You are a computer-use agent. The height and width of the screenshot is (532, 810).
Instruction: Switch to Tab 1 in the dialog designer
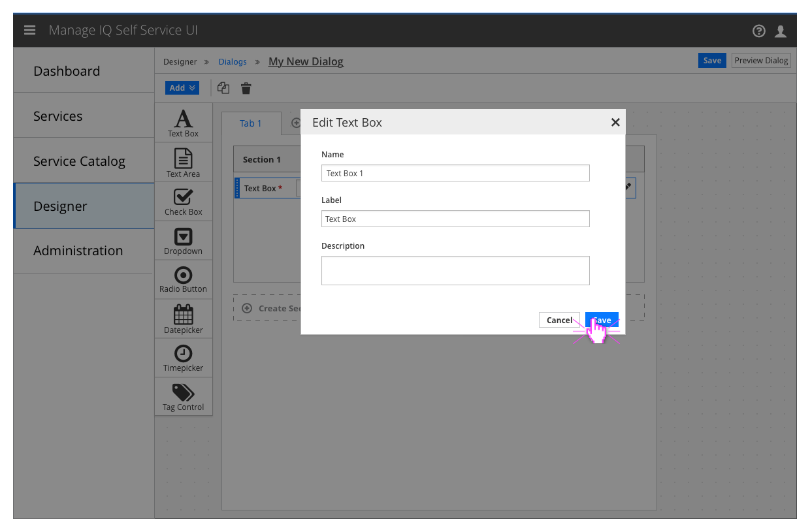coord(250,123)
